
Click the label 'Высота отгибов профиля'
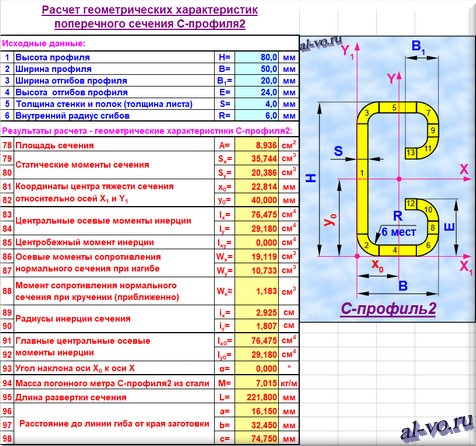coord(71,92)
